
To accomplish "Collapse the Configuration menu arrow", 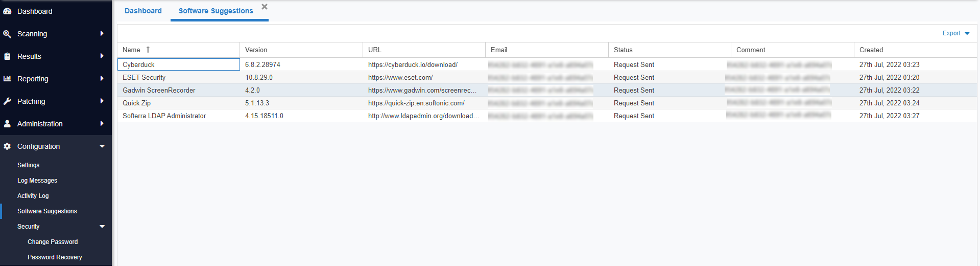I will pos(102,146).
